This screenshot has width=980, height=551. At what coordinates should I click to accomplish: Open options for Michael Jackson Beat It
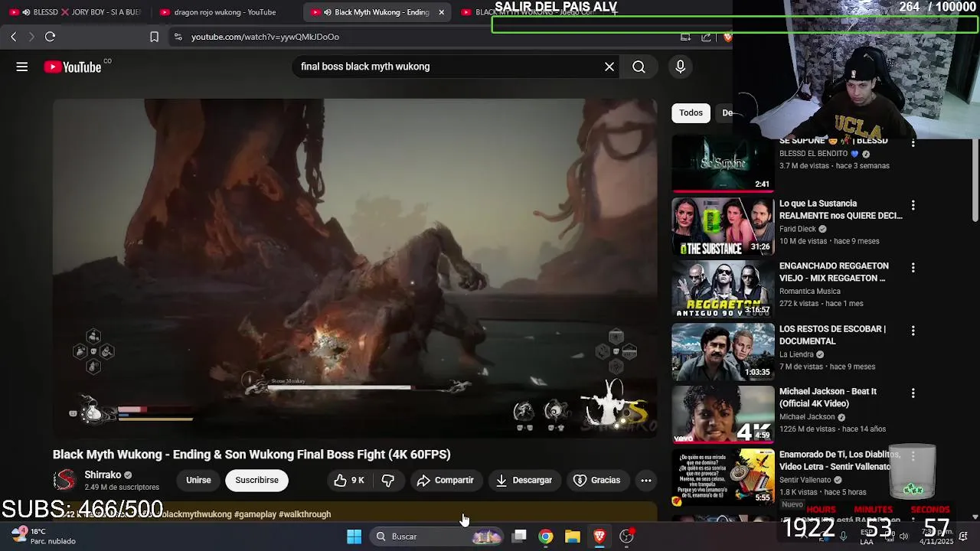(x=913, y=394)
